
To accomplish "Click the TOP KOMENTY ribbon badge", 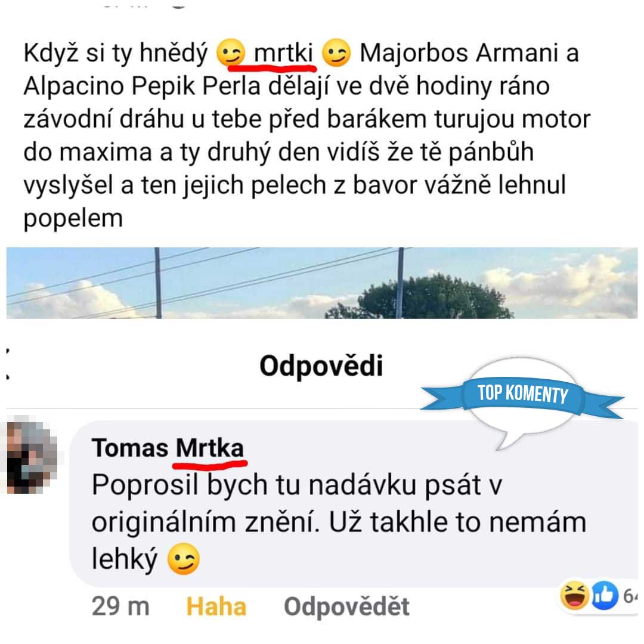I will [522, 395].
